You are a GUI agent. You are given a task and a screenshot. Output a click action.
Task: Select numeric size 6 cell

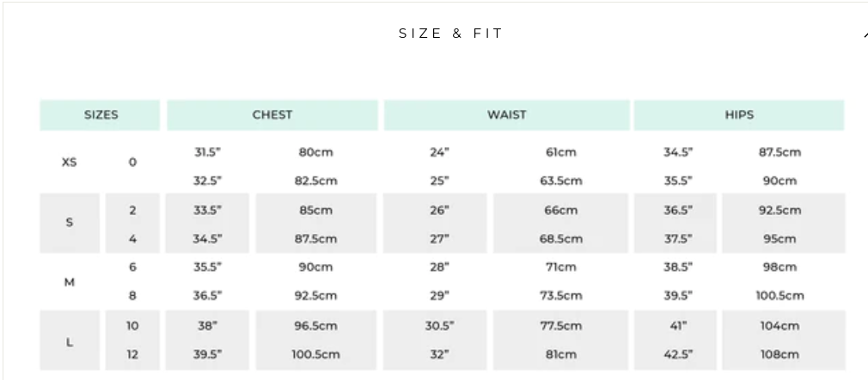[132, 267]
